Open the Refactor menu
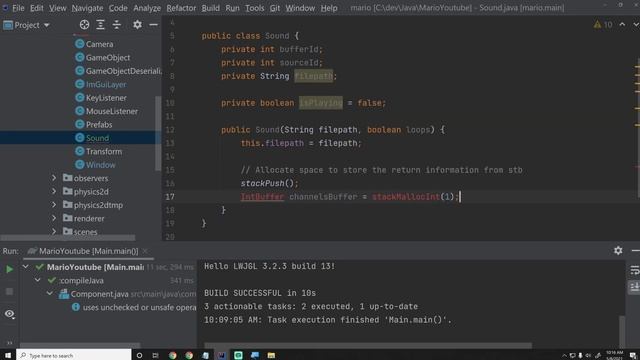This screenshot has height=360, width=640. (x=181, y=8)
